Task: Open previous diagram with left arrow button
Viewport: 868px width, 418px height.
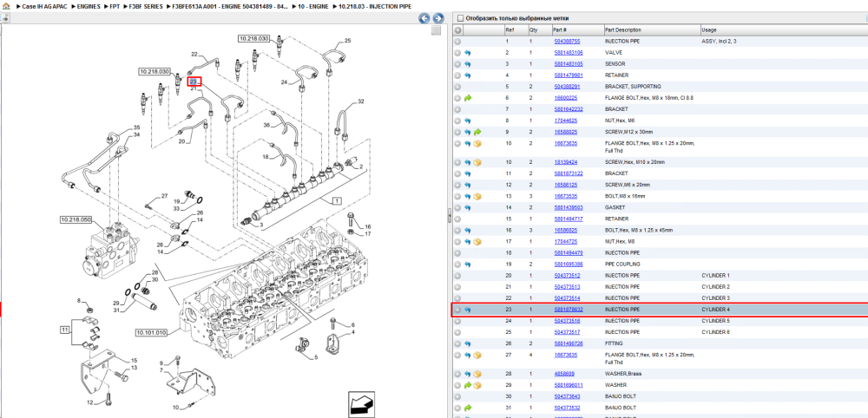Action: [x=424, y=18]
